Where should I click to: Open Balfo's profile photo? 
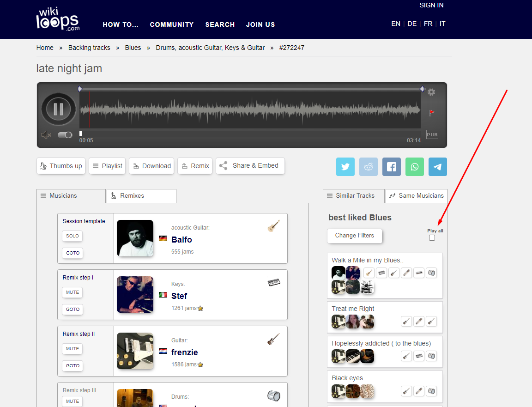click(135, 238)
